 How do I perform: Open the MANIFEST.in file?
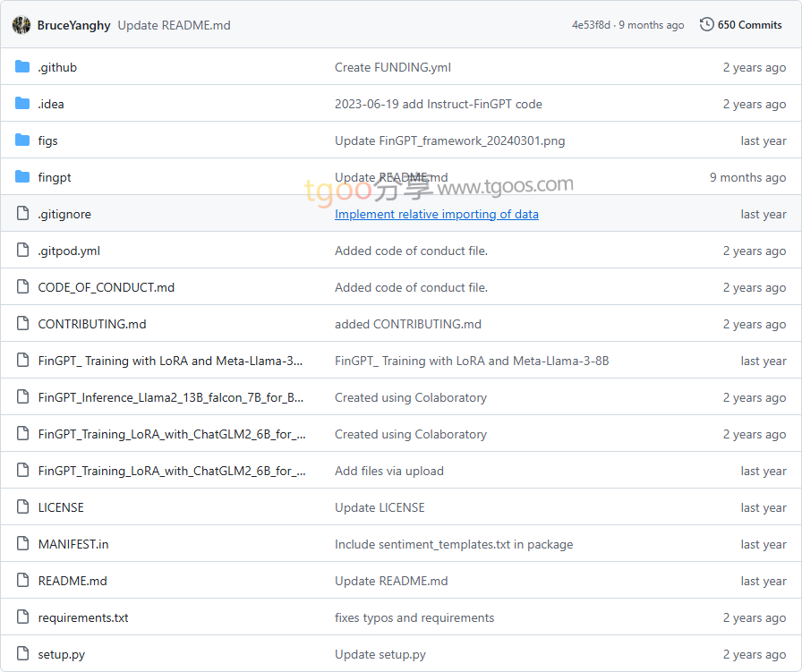pos(73,544)
